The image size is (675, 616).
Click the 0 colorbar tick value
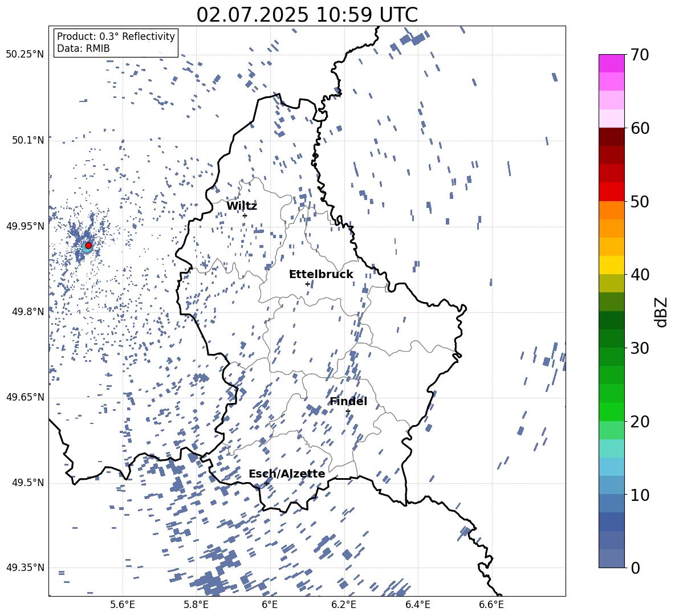click(x=636, y=568)
